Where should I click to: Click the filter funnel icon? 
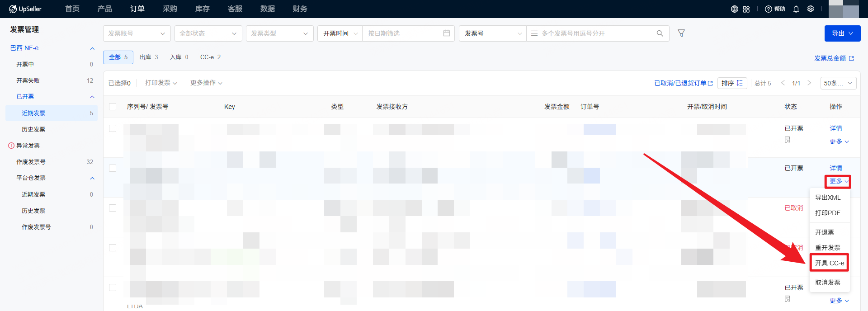(x=681, y=33)
